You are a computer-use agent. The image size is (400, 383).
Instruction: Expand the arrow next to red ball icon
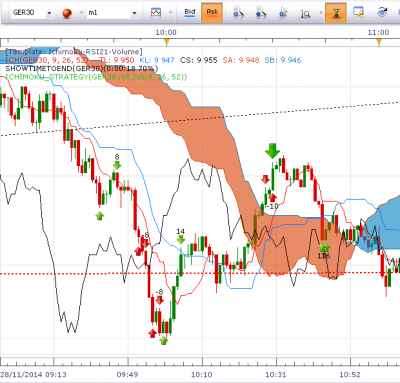tap(81, 13)
